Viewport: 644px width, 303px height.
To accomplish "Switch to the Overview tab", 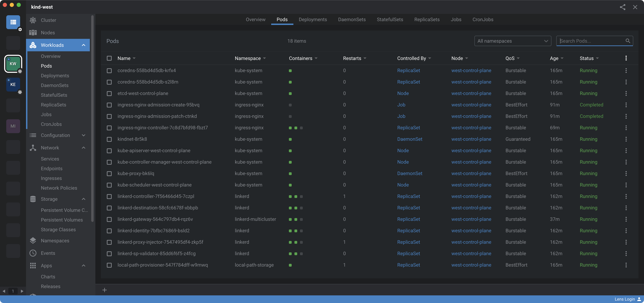I will coord(255,19).
